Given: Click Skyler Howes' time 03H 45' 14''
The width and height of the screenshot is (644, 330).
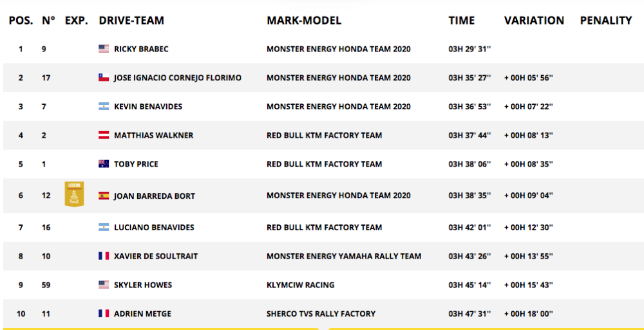Looking at the screenshot, I should tap(469, 285).
